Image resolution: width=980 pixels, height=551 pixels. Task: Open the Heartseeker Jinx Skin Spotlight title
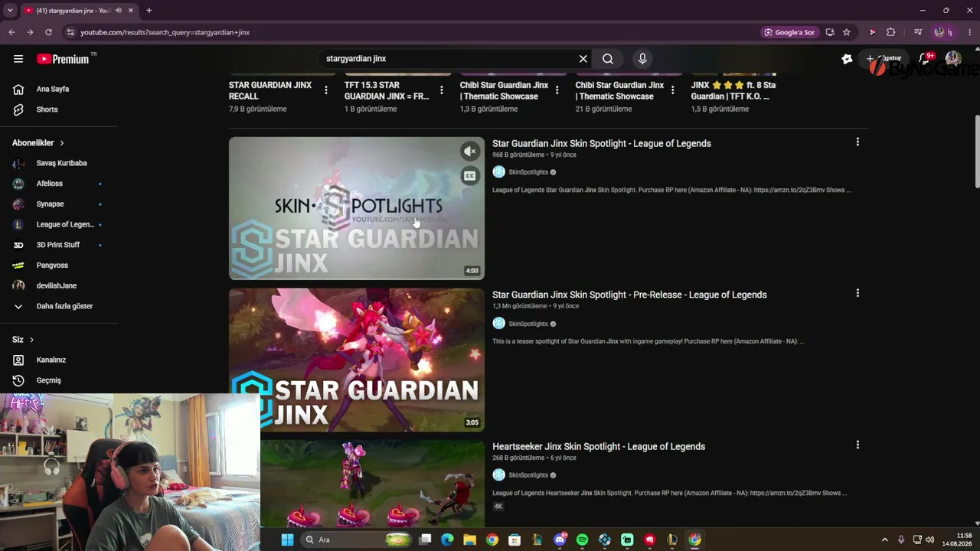pyautogui.click(x=599, y=447)
